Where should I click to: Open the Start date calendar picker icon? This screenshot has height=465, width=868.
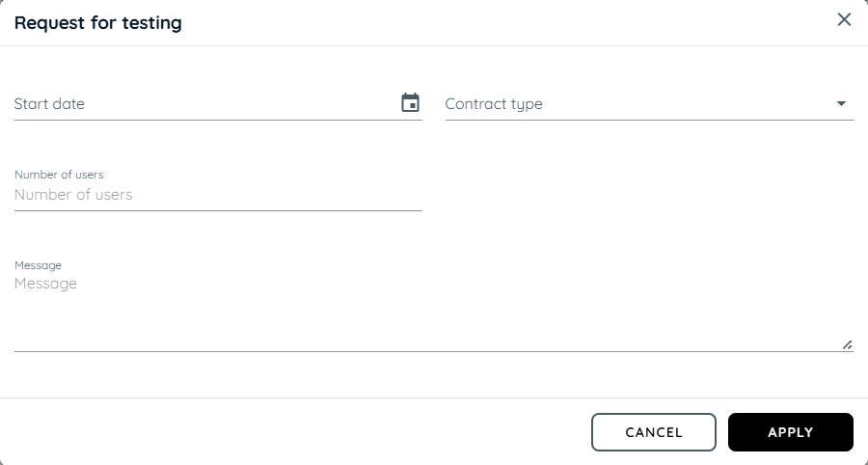tap(410, 103)
